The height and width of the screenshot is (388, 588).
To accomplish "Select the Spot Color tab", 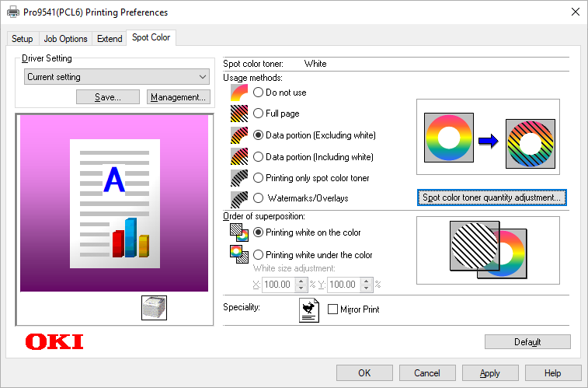I will 151,37.
